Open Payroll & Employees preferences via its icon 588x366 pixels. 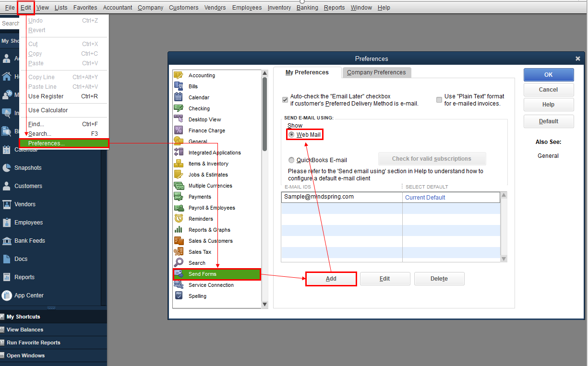click(x=179, y=208)
